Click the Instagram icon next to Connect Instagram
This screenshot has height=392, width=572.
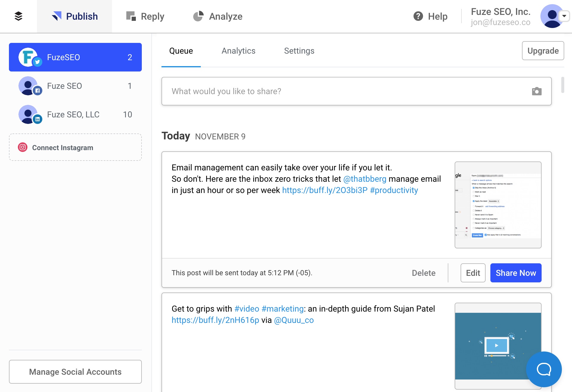(23, 147)
